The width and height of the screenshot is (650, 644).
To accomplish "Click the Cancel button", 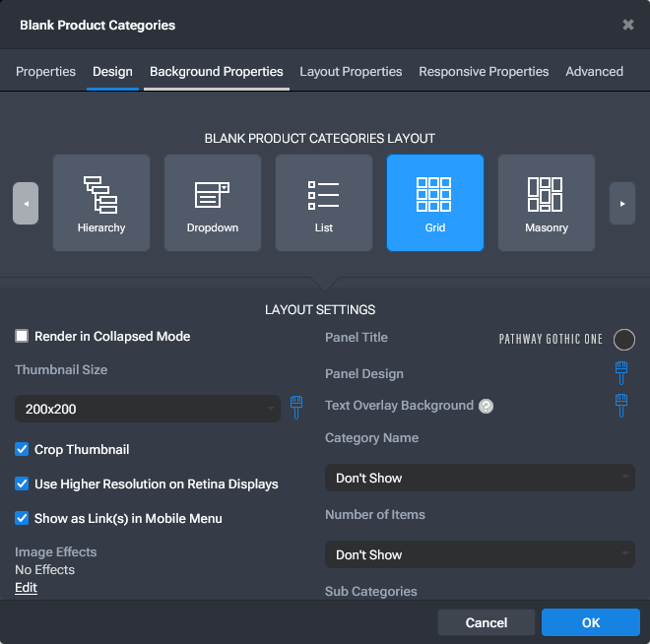I will (487, 622).
